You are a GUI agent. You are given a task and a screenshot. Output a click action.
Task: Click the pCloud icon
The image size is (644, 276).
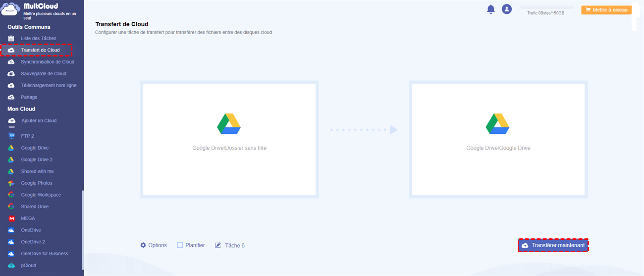(x=11, y=266)
